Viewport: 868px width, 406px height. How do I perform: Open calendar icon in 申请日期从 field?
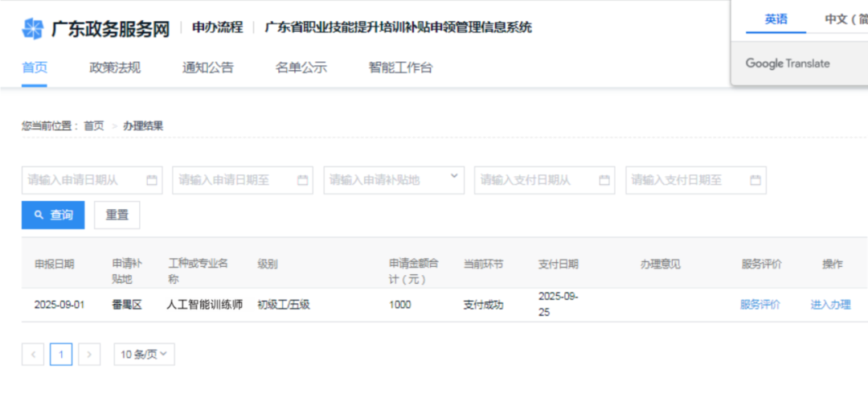pos(152,180)
